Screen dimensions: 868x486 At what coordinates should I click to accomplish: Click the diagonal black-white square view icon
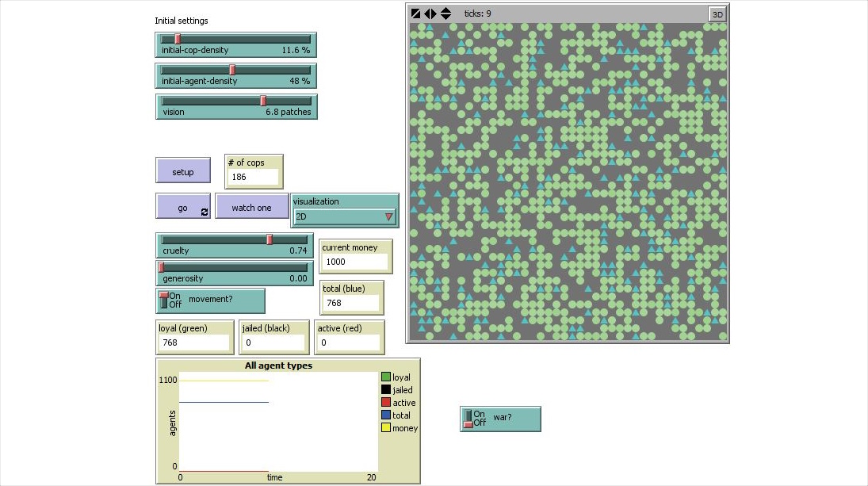coord(415,13)
